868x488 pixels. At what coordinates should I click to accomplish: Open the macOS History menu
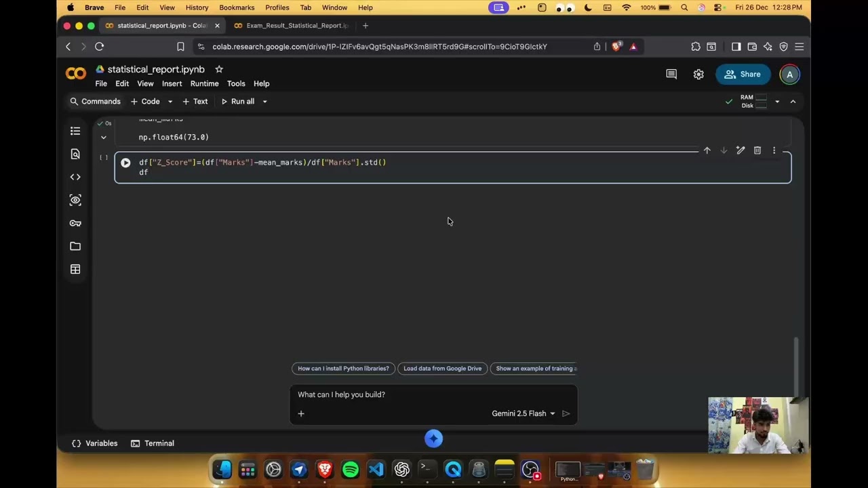(197, 7)
